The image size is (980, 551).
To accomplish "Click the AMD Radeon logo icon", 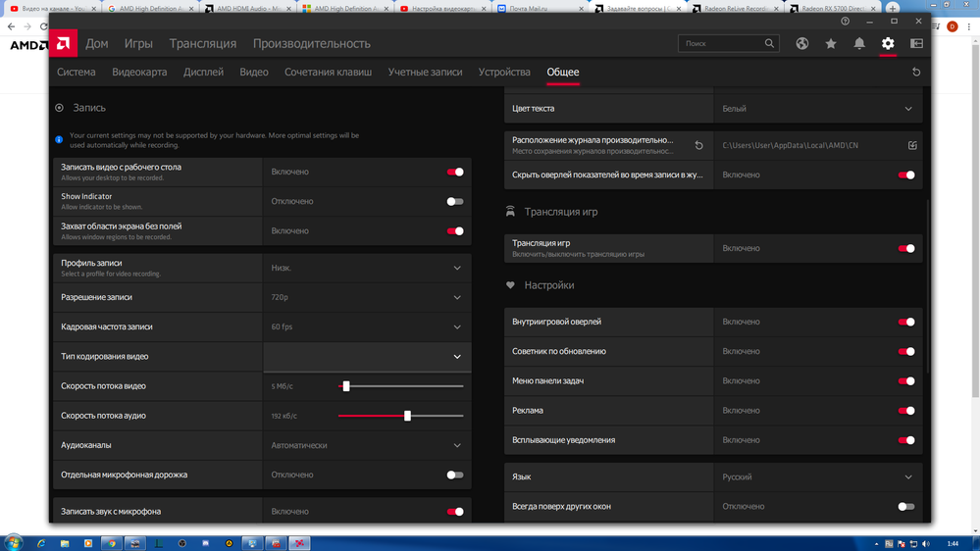I will point(63,43).
